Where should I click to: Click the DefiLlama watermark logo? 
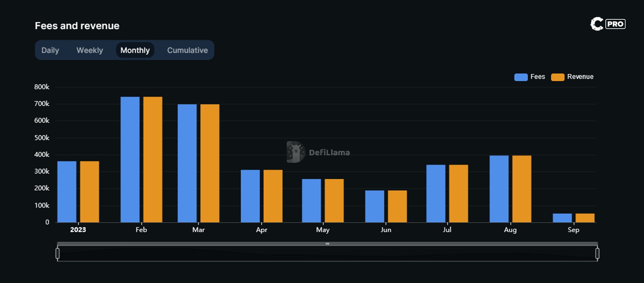[x=296, y=152]
